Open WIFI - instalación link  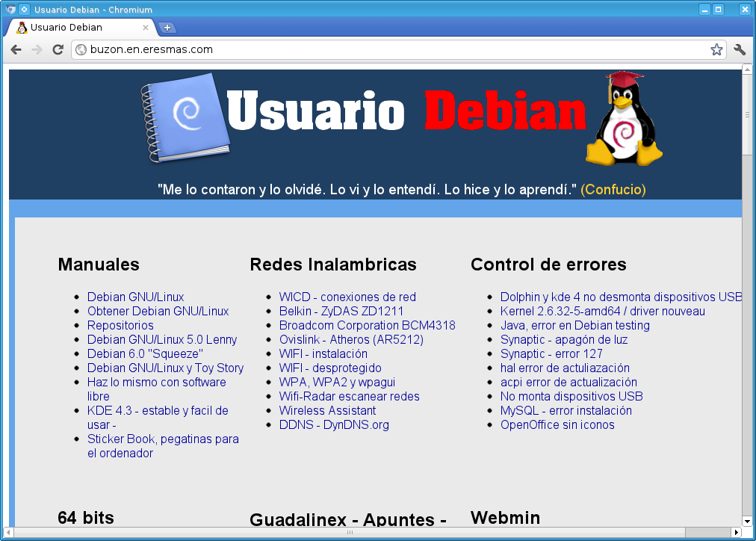tap(323, 354)
